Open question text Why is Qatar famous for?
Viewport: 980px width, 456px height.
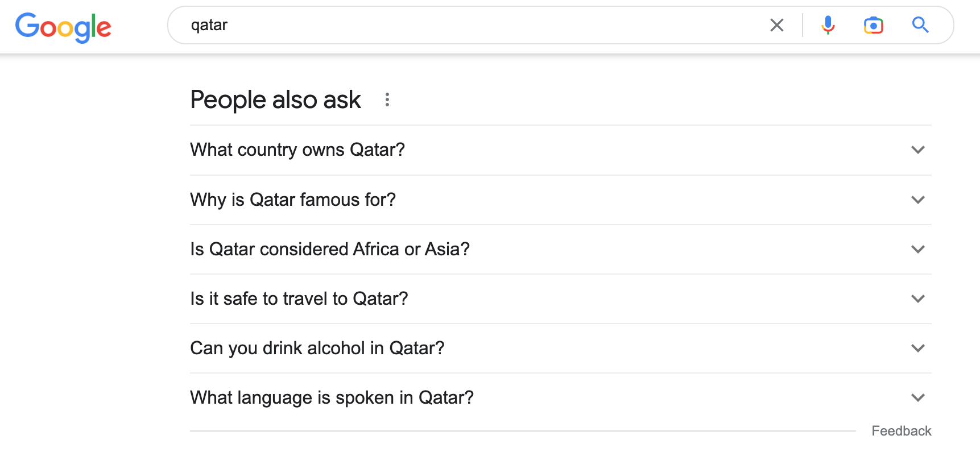click(293, 200)
